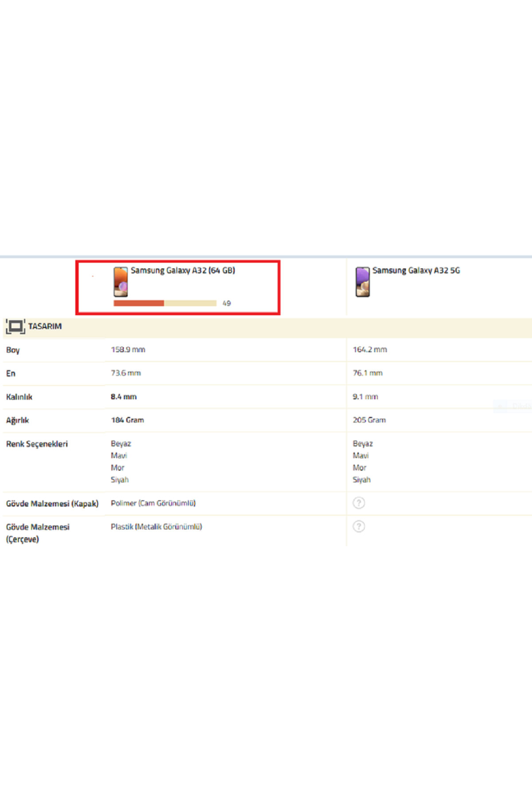
Task: Click the score bar of Galaxy A32 (64 GB)
Action: pos(165,303)
